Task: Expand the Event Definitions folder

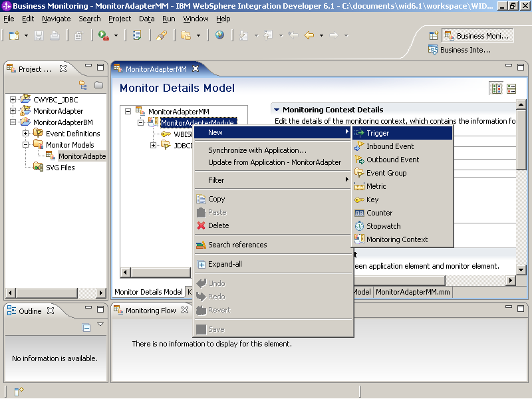Action: pyautogui.click(x=25, y=134)
